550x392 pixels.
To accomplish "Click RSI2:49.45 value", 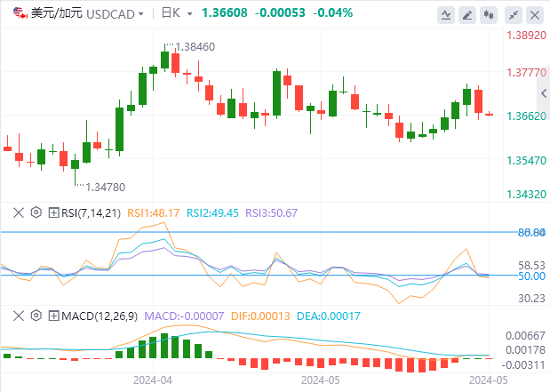I will [212, 213].
